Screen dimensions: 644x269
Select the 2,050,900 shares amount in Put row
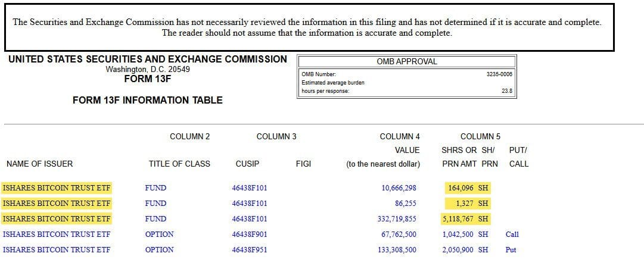pyautogui.click(x=458, y=250)
